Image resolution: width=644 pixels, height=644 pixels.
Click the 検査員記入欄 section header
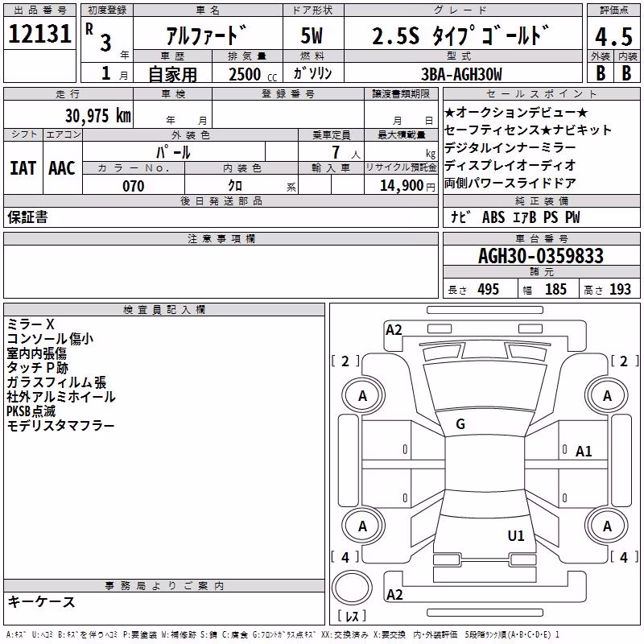click(164, 310)
